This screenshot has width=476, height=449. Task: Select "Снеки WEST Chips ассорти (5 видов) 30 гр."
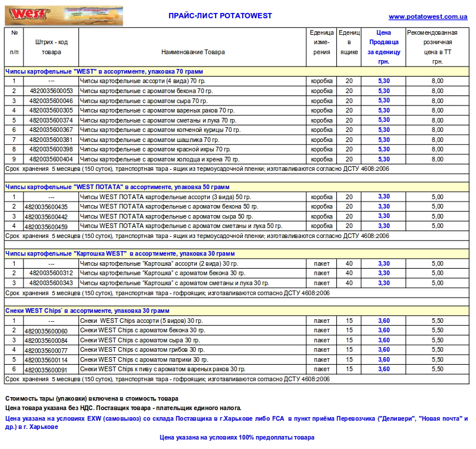point(141,321)
